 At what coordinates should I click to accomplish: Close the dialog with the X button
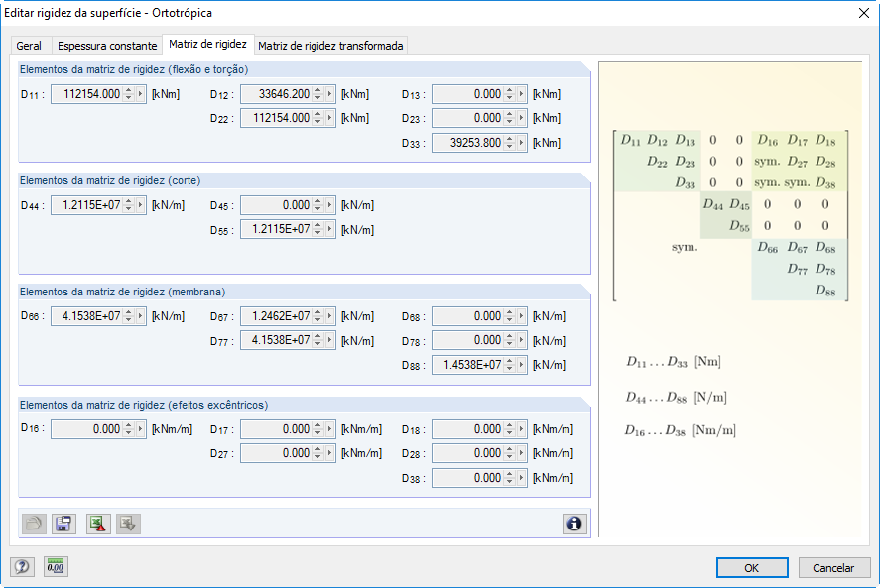pos(861,13)
